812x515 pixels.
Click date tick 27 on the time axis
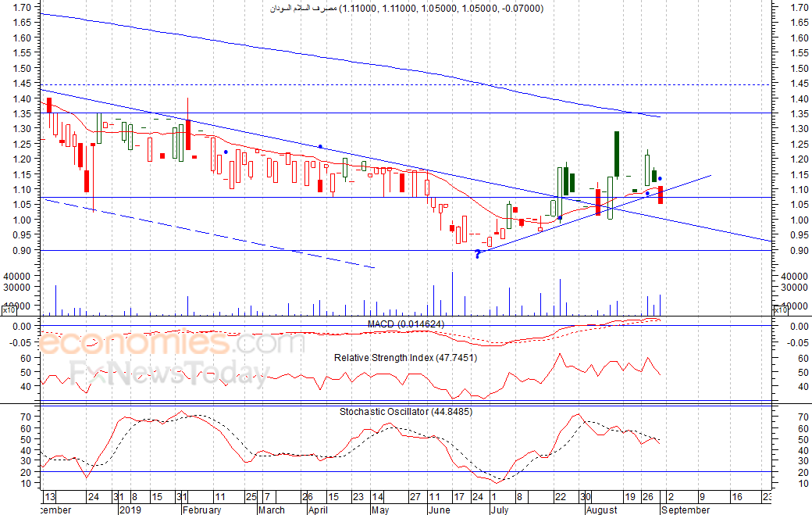pos(415,497)
